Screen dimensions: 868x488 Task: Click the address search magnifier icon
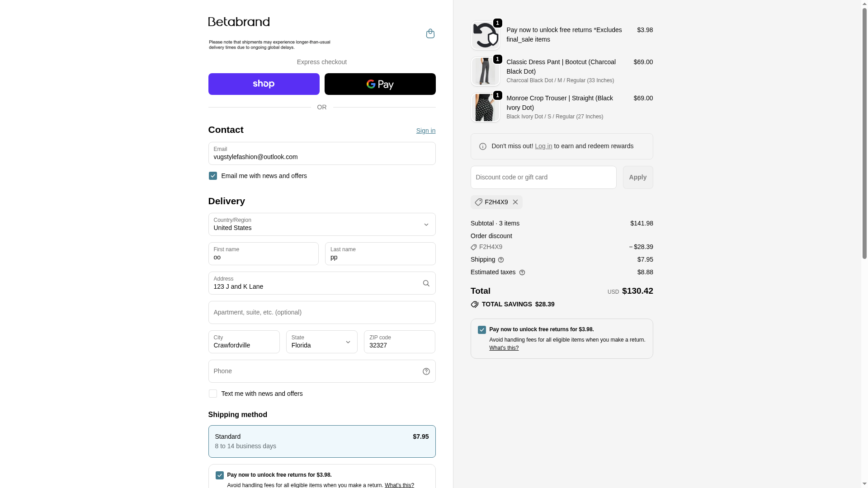tap(426, 283)
